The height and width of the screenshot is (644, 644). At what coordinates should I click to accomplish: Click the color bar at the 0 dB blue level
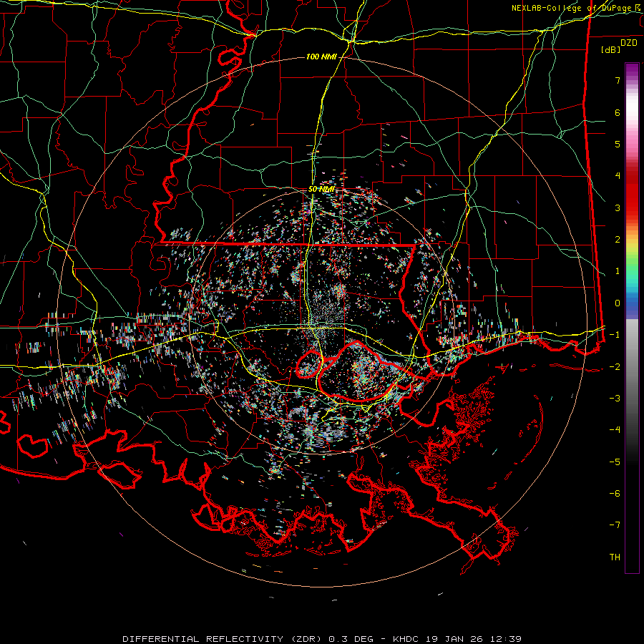[x=632, y=303]
